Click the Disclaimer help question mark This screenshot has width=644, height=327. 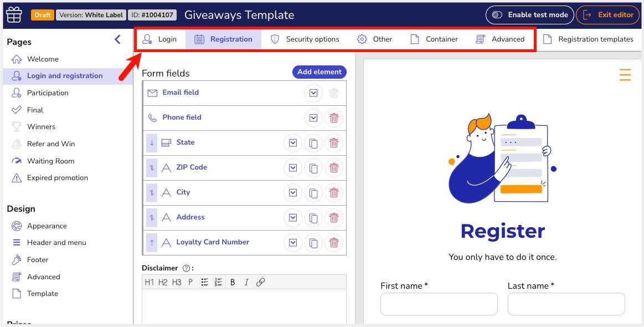(186, 268)
